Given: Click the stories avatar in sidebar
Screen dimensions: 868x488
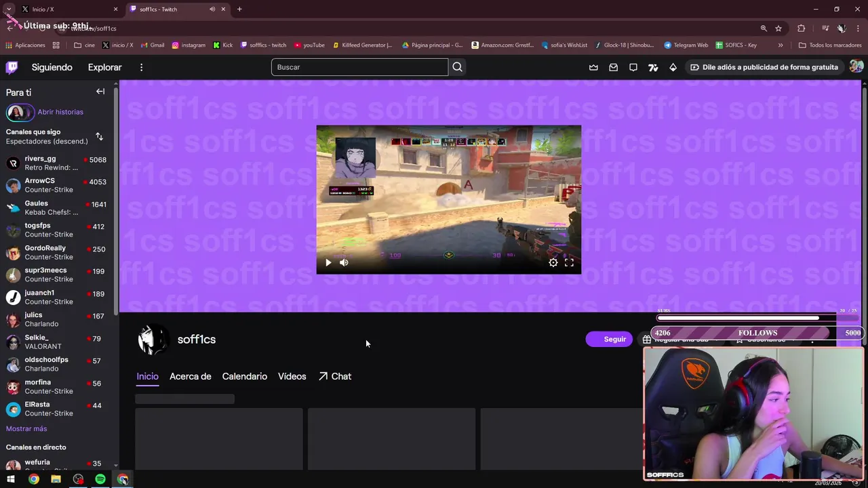Looking at the screenshot, I should point(19,112).
